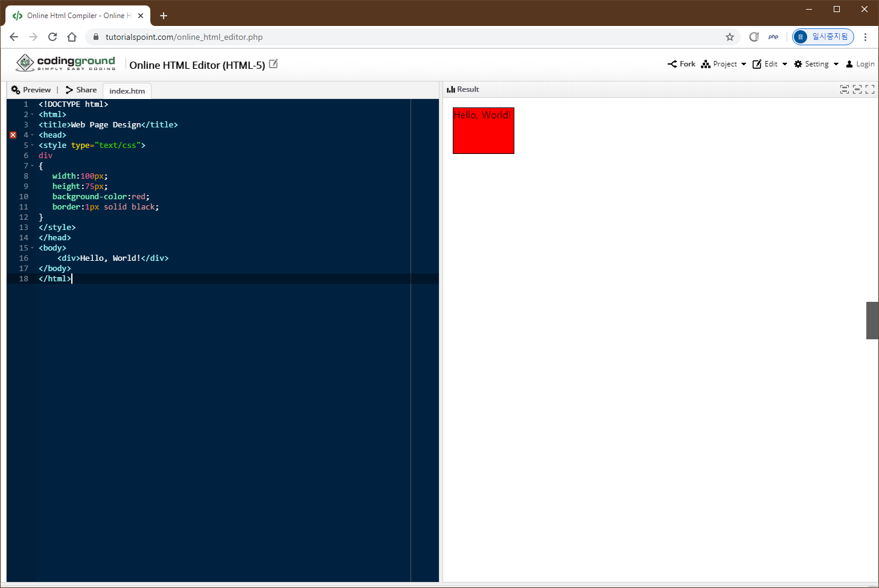
Task: Collapse the html tag fold on line 2
Action: (x=33, y=115)
